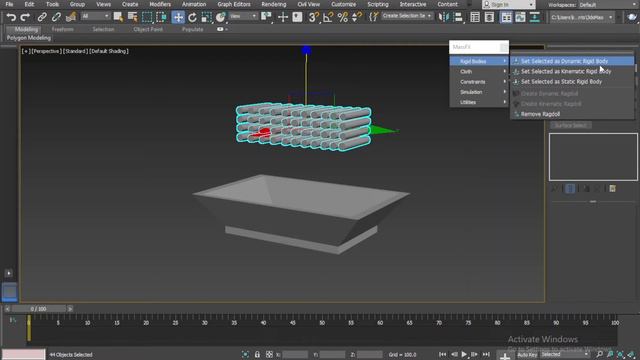Open the Select by Name dialog
Screen dimensions: 640x360
133,17
